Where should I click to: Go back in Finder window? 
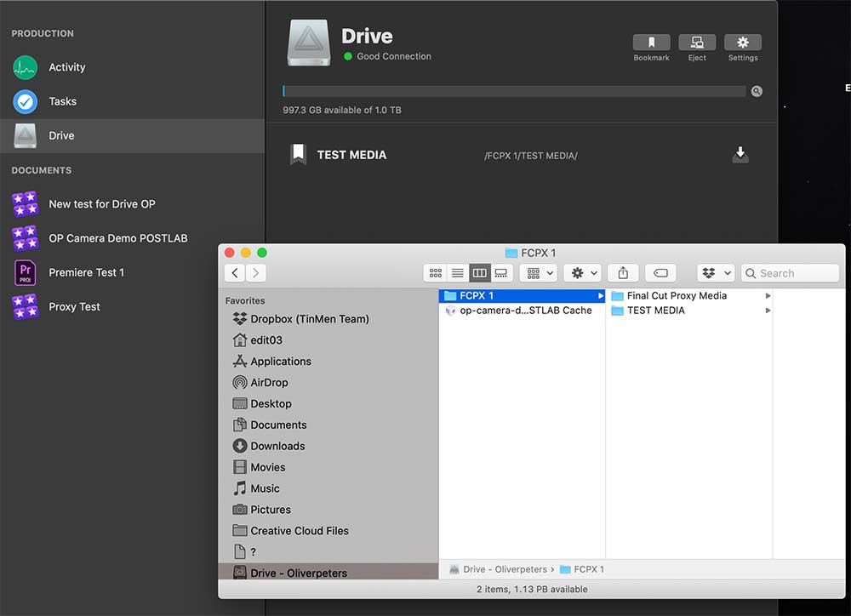[x=235, y=273]
